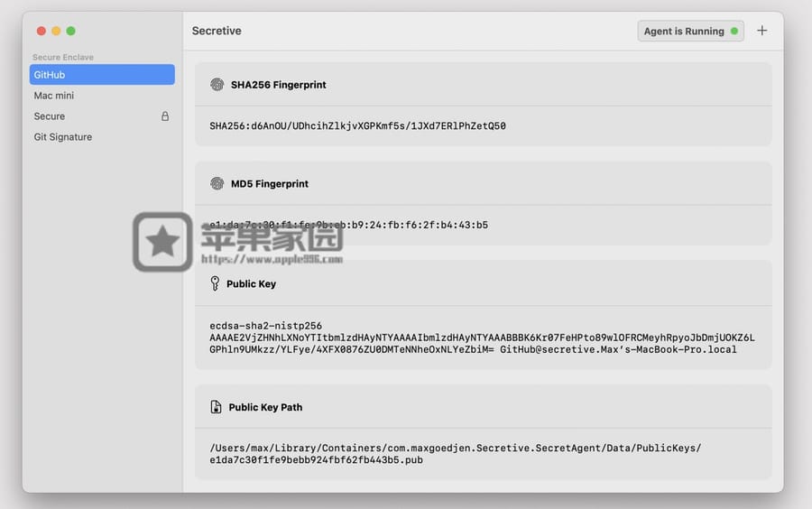Viewport: 812px width, 509px height.
Task: Click the public key file path text
Action: pos(456,454)
